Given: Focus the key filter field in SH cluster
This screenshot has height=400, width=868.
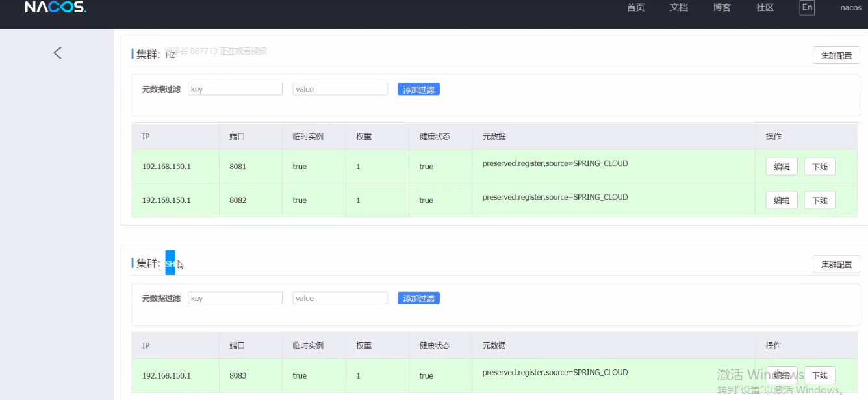Looking at the screenshot, I should (235, 299).
